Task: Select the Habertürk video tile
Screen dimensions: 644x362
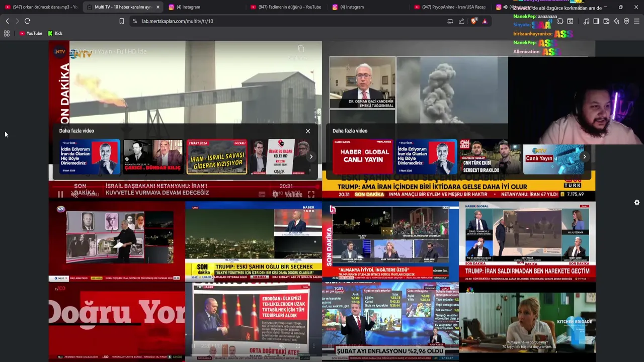Action: [254, 241]
